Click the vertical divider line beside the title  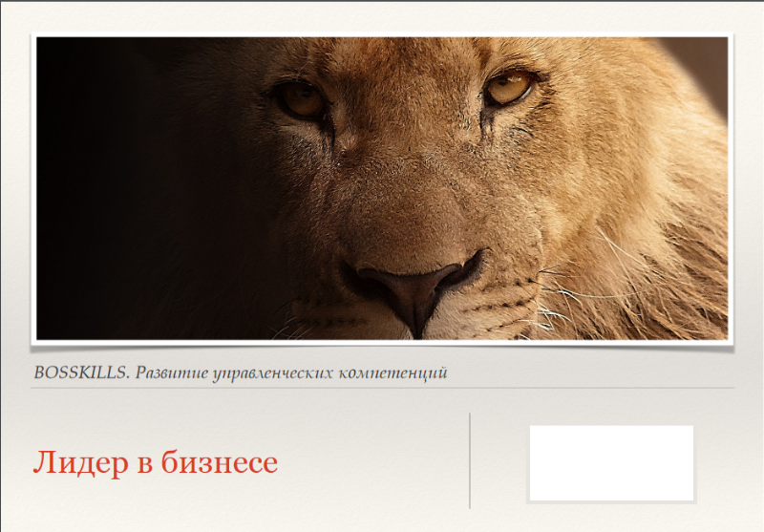pyautogui.click(x=470, y=461)
